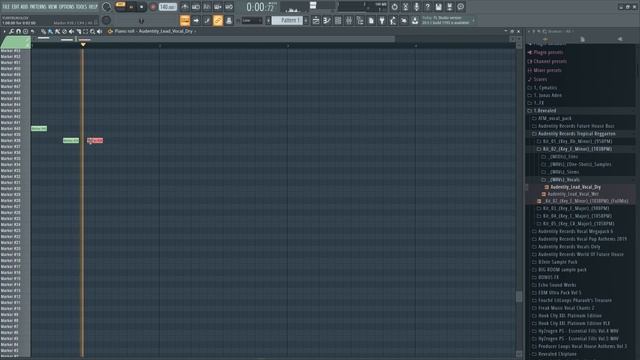Click the green note on Marker #40 row
The height and width of the screenshot is (360, 640).
[39, 129]
